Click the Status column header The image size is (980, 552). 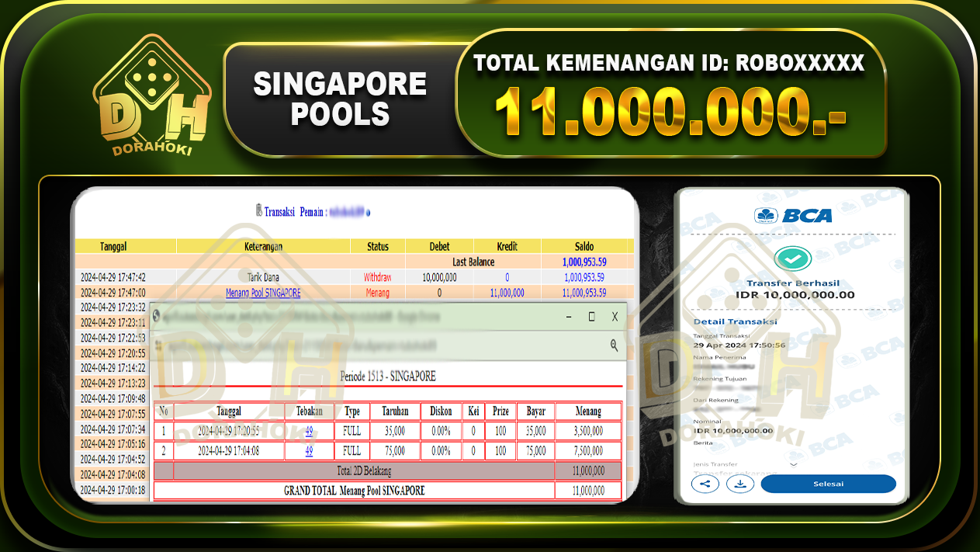coord(378,246)
